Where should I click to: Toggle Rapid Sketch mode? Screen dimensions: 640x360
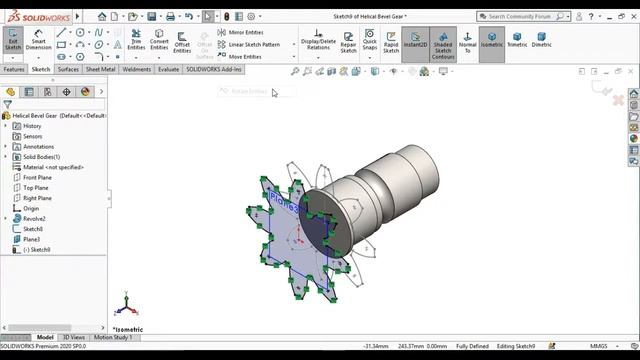tap(391, 42)
